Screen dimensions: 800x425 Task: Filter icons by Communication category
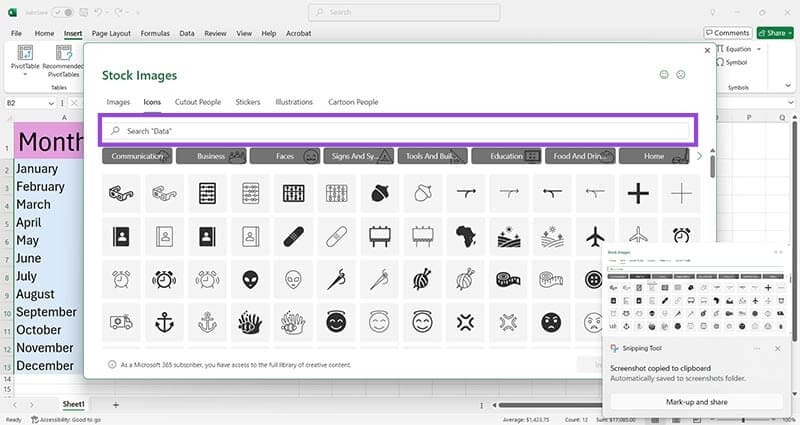tap(137, 156)
